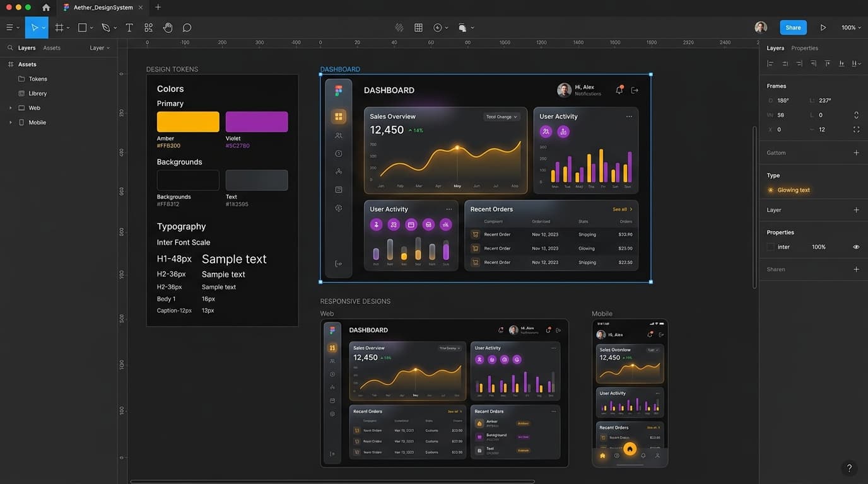Select the Text tool
This screenshot has height=484, width=868.
129,28
